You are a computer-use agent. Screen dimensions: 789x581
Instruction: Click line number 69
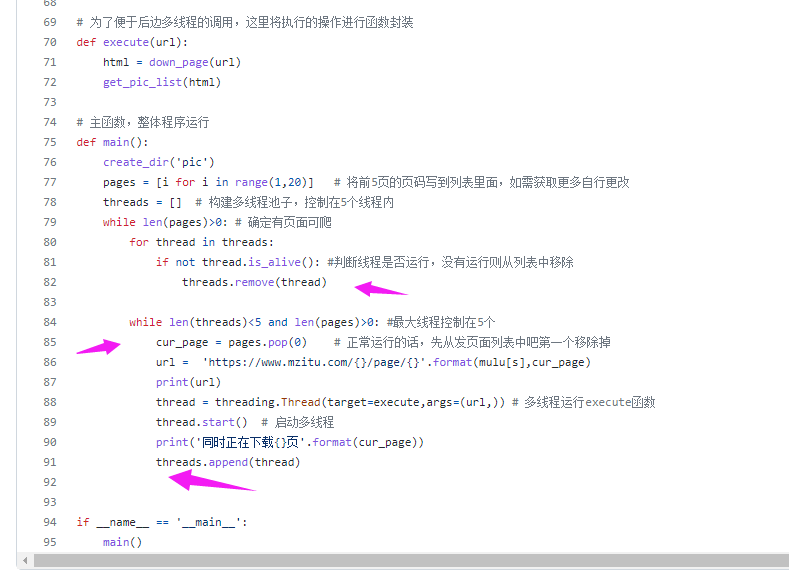[50, 22]
